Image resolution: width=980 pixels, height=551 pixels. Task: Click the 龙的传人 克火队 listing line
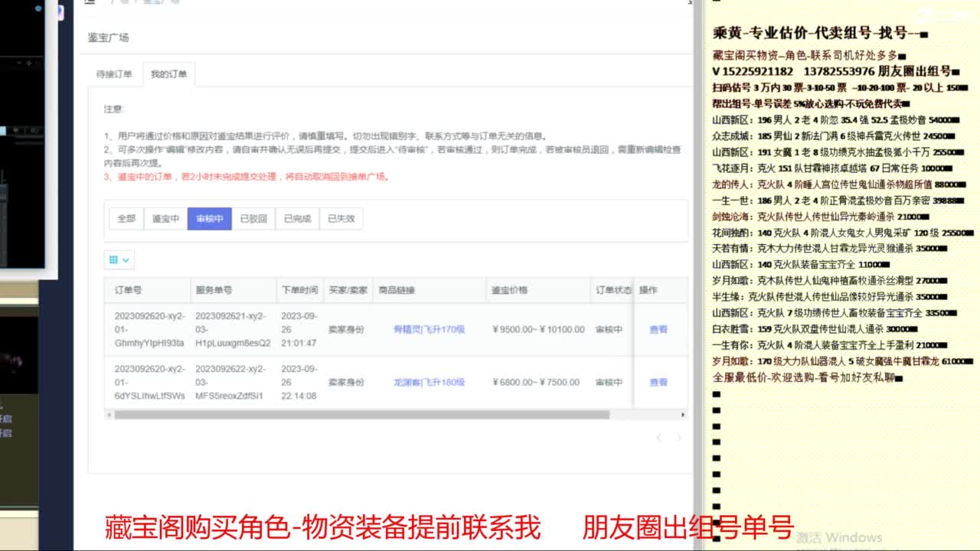pyautogui.click(x=838, y=184)
